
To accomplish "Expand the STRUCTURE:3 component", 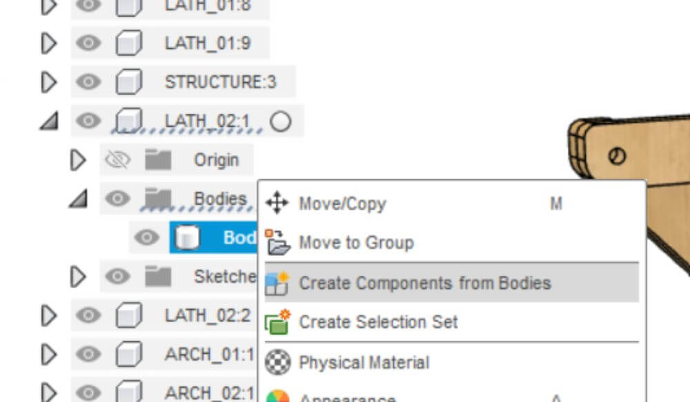I will 48,82.
